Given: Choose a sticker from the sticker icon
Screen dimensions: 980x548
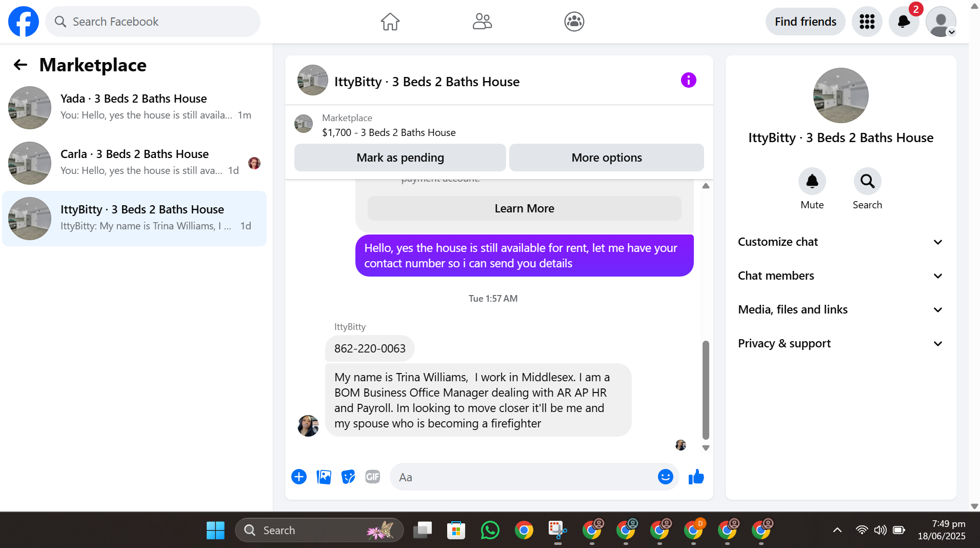Looking at the screenshot, I should (x=348, y=477).
